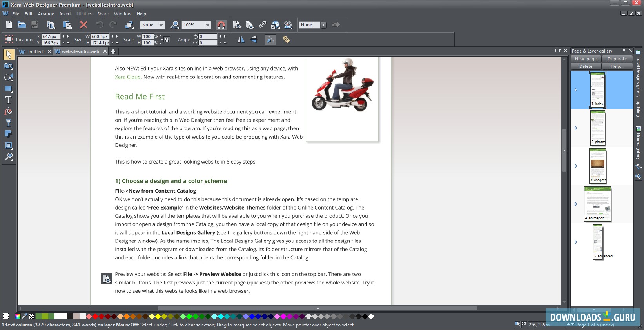
Task: Open the second None dropdown arrow
Action: (x=323, y=25)
